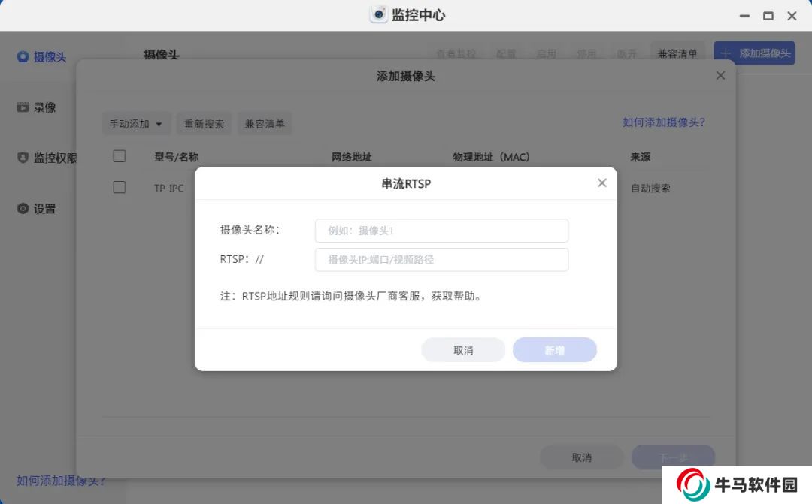Click the 重新搜索 button
The width and height of the screenshot is (812, 504).
coord(205,124)
